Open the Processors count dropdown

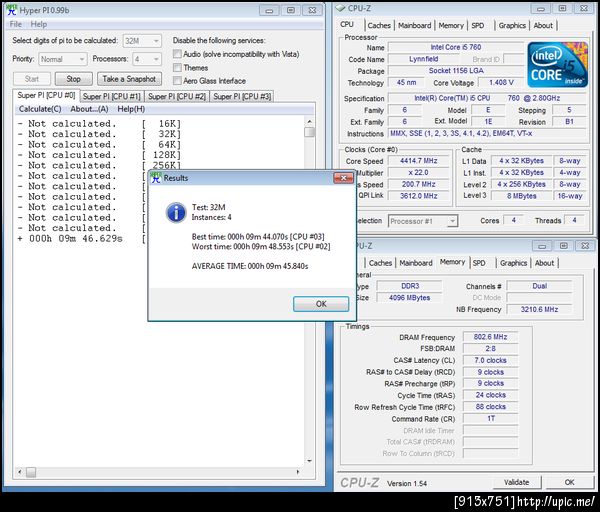147,59
